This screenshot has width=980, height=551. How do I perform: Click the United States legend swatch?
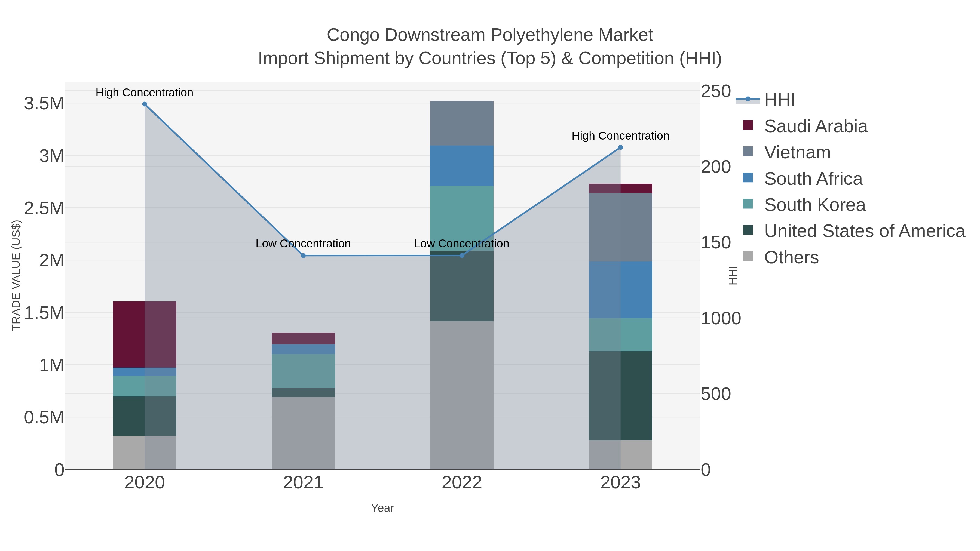pyautogui.click(x=748, y=230)
